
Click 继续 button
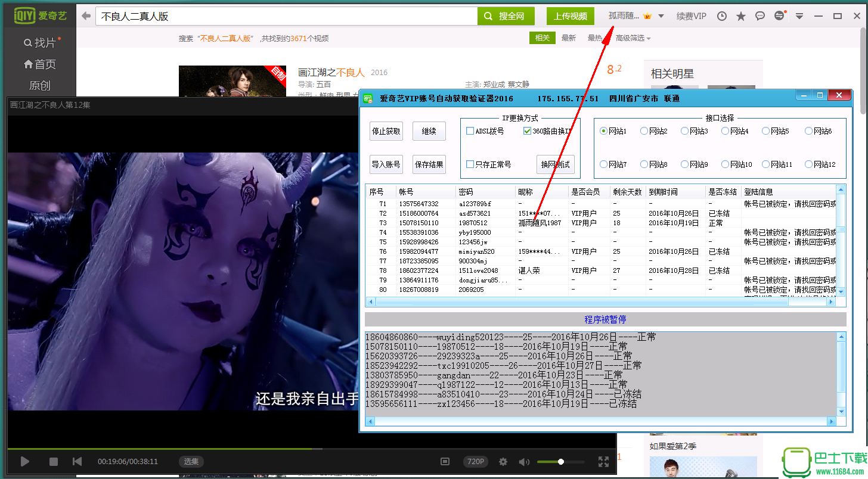(429, 131)
